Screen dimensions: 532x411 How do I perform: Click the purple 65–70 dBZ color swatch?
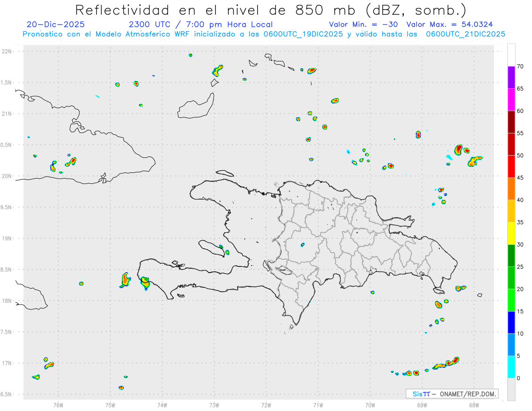(x=511, y=77)
